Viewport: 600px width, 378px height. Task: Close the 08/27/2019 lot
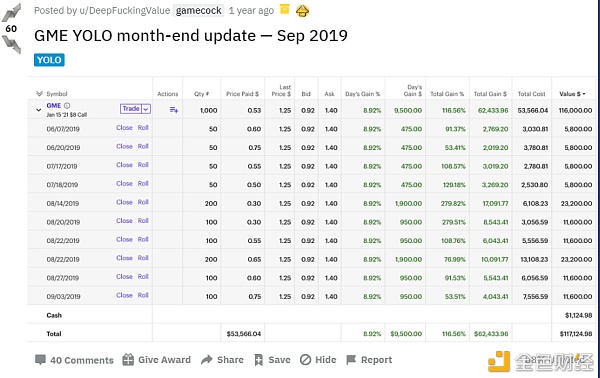(x=124, y=277)
